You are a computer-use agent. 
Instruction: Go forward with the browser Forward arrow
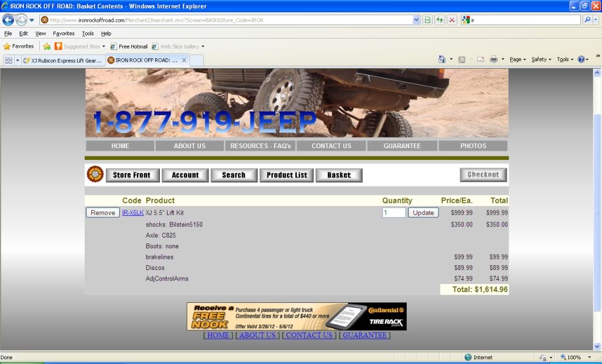pyautogui.click(x=22, y=20)
